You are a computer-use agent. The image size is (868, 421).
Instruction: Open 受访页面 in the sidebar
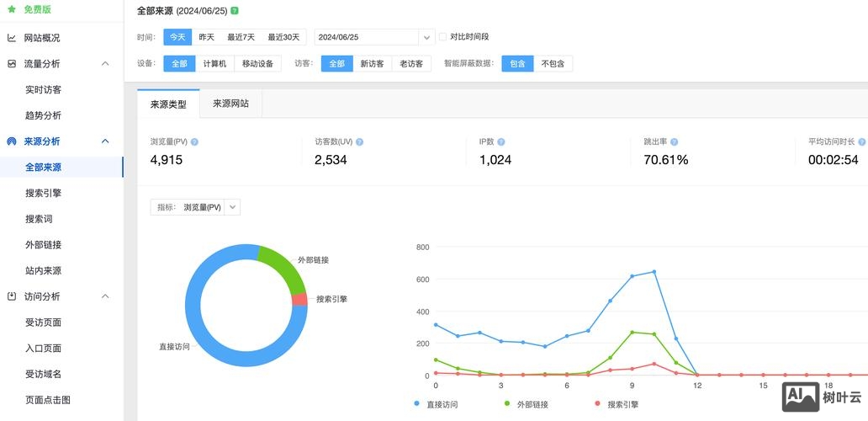pos(43,322)
